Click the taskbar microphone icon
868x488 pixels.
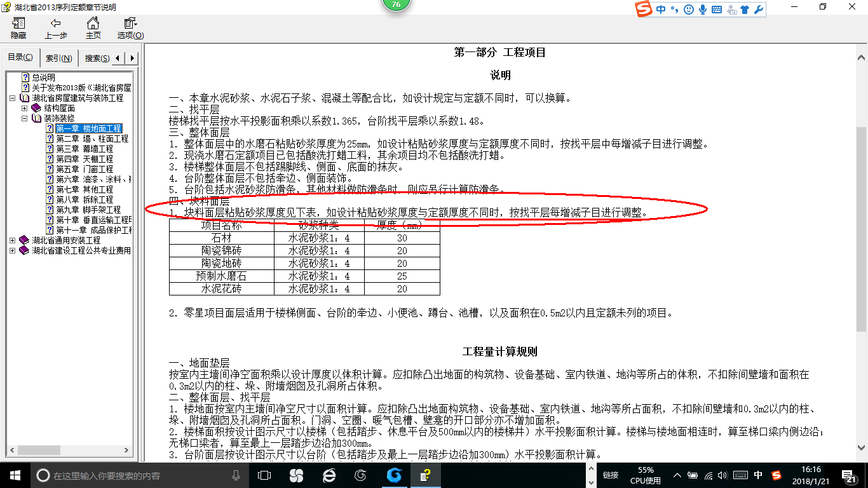coord(236,475)
